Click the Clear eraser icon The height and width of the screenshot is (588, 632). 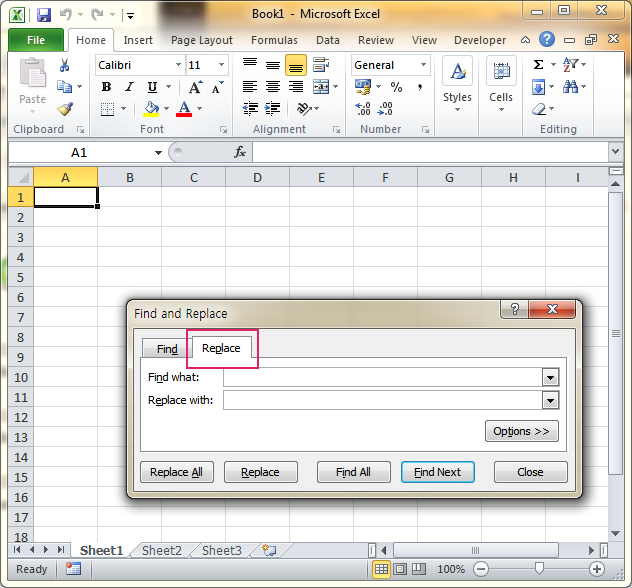pos(539,109)
